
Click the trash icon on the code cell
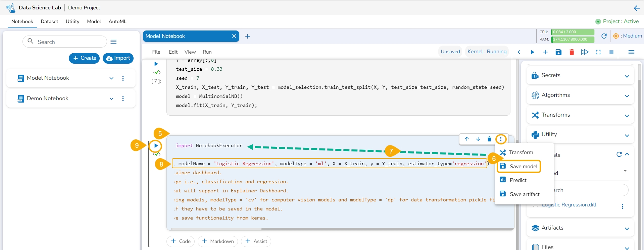(x=489, y=139)
